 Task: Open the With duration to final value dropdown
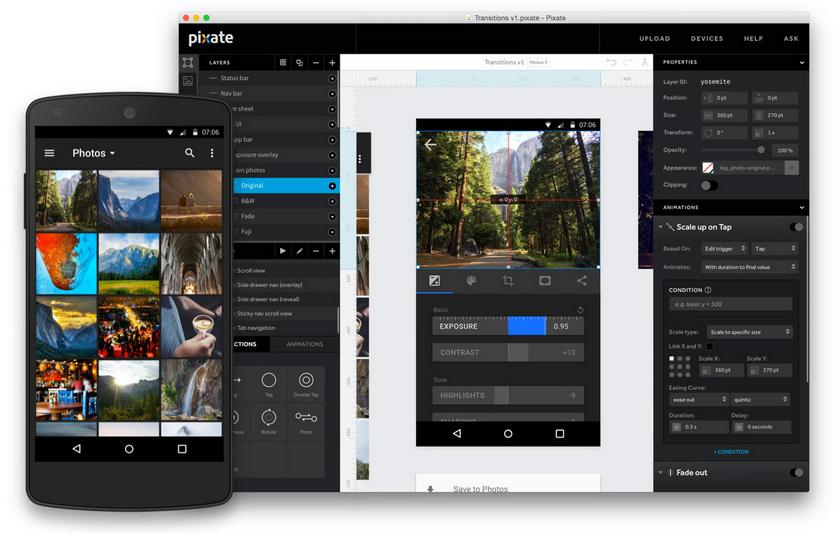tap(749, 267)
